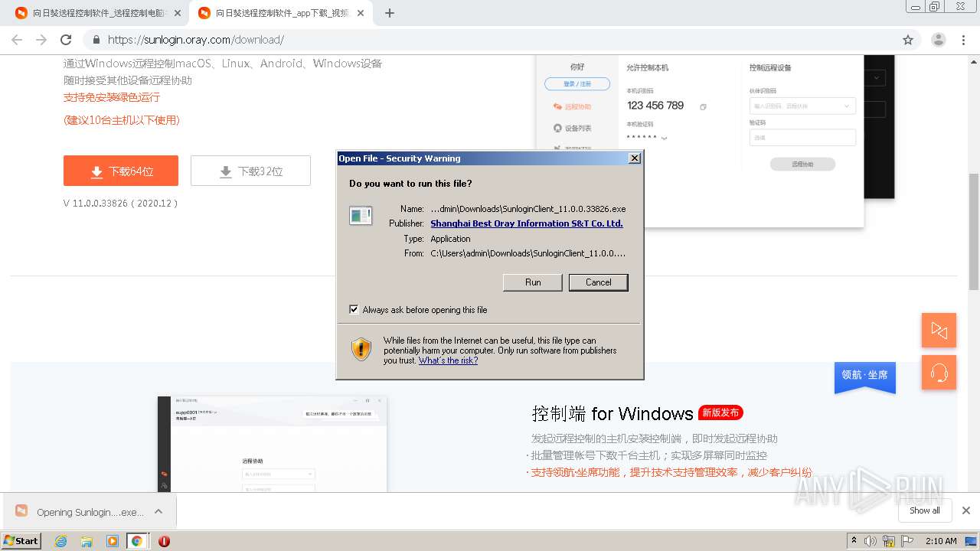Viewport: 980px width, 551px height.
Task: Click the red stop-sign taskbar icon
Action: tap(164, 541)
